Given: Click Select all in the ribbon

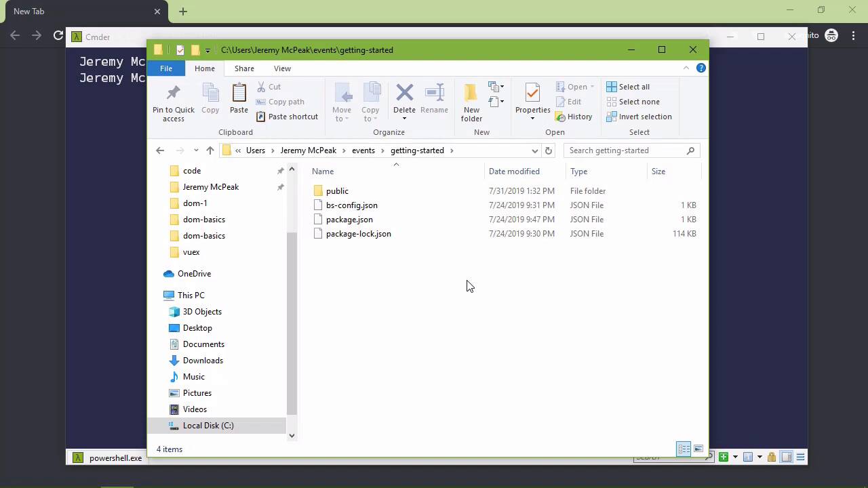Looking at the screenshot, I should pos(628,87).
